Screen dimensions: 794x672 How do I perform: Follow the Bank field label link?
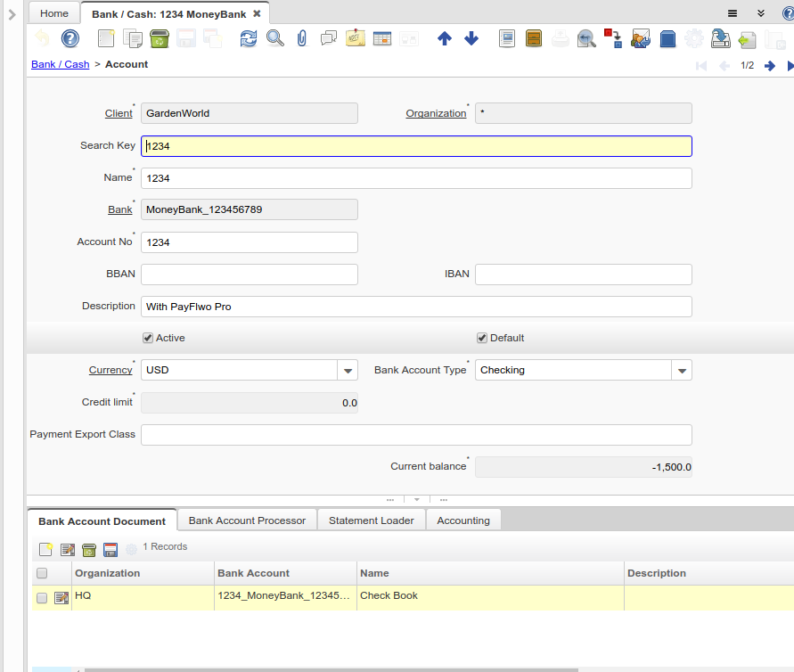119,209
